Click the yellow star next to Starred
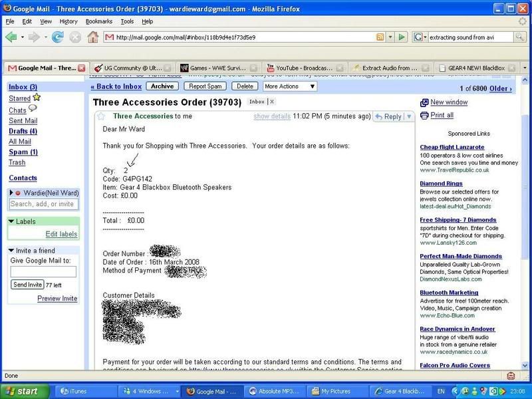The height and width of the screenshot is (399, 532). 37,97
